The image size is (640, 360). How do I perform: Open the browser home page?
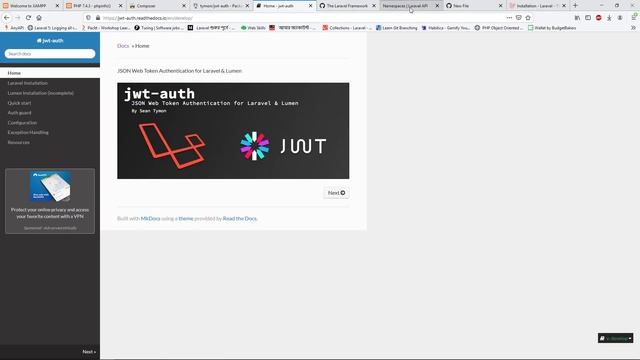(x=39, y=18)
